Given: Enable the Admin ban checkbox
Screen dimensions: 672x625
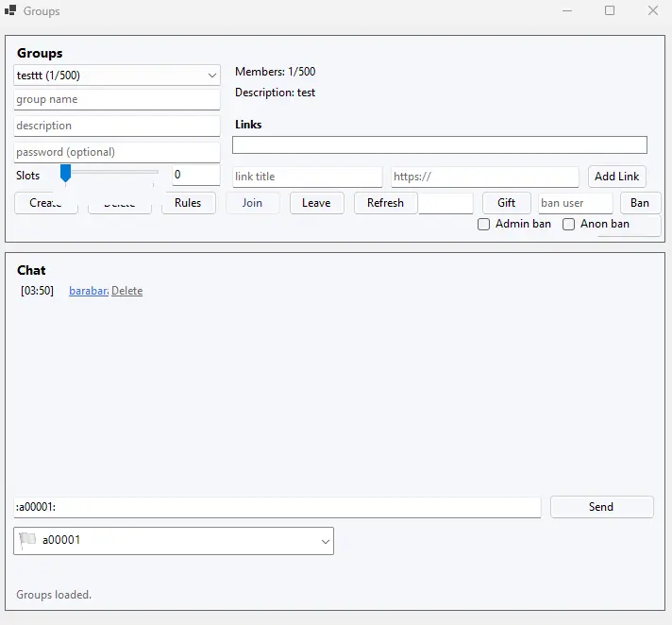Looking at the screenshot, I should (x=484, y=225).
